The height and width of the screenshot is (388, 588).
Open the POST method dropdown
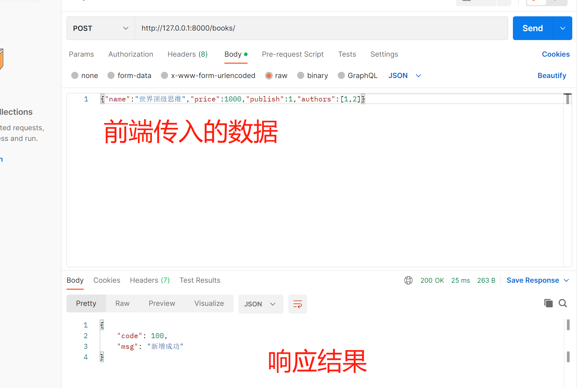click(x=101, y=28)
